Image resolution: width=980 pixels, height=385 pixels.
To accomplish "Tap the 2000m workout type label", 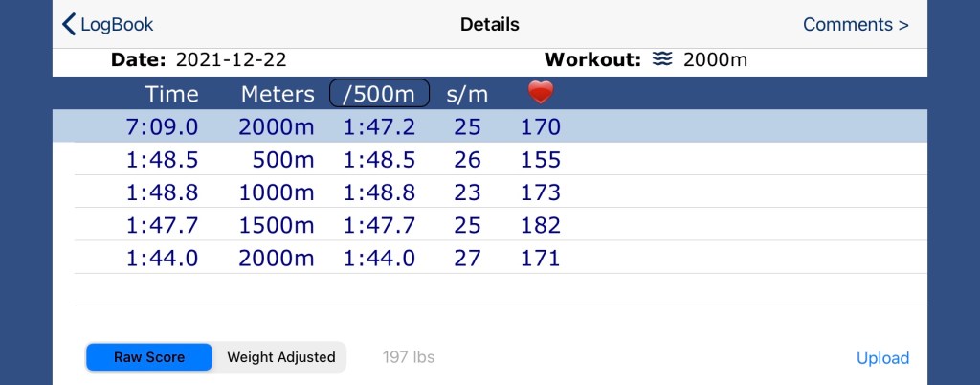I will (x=715, y=60).
